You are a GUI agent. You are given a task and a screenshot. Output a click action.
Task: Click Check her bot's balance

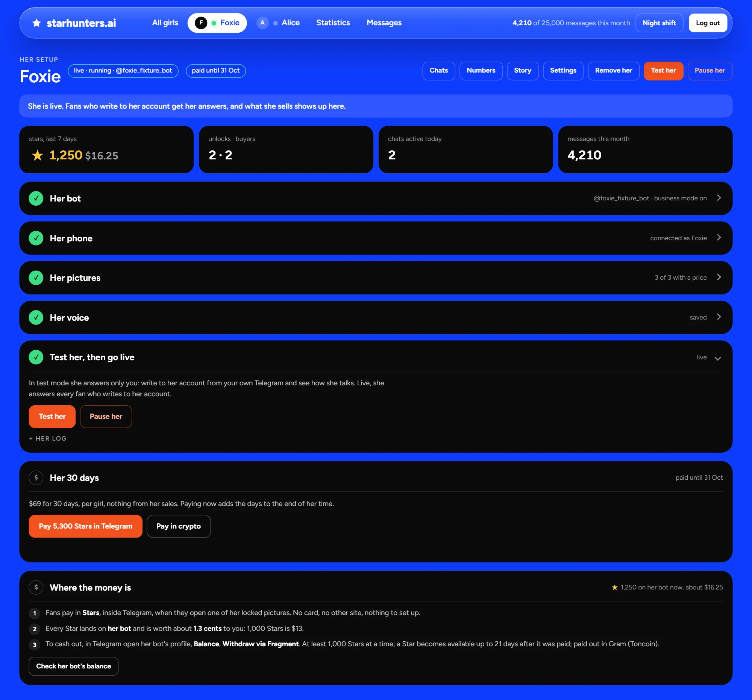(x=73, y=666)
